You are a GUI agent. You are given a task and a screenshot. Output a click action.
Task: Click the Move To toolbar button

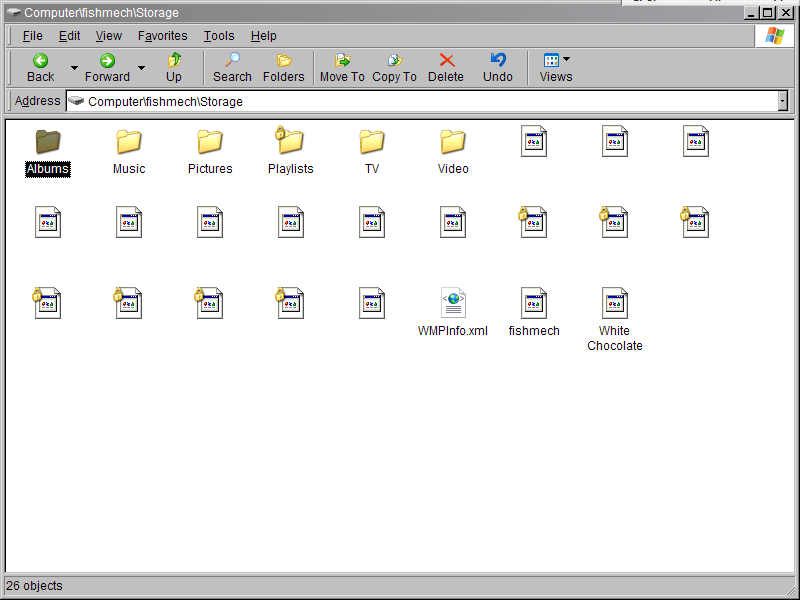(342, 68)
